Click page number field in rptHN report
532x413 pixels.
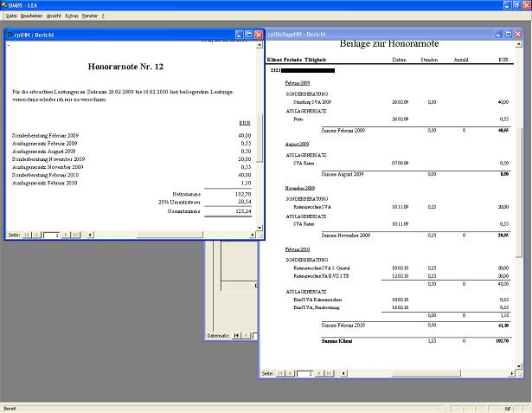[x=52, y=235]
